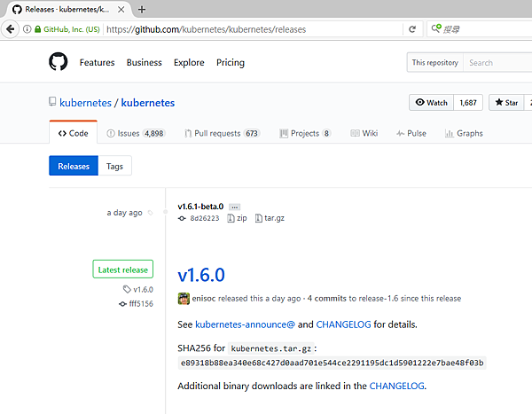This screenshot has width=532, height=414.
Task: Open CHANGELOG link in 'See' sentence
Action: (343, 324)
